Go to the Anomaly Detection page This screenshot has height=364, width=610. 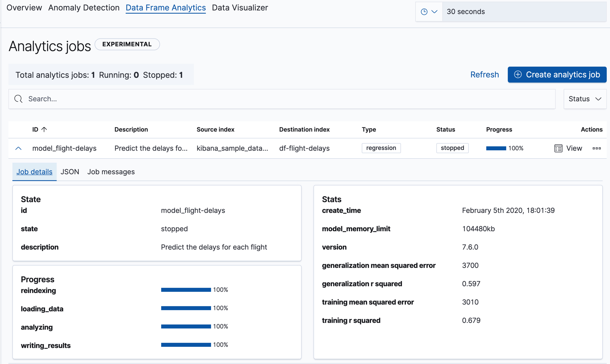click(83, 8)
